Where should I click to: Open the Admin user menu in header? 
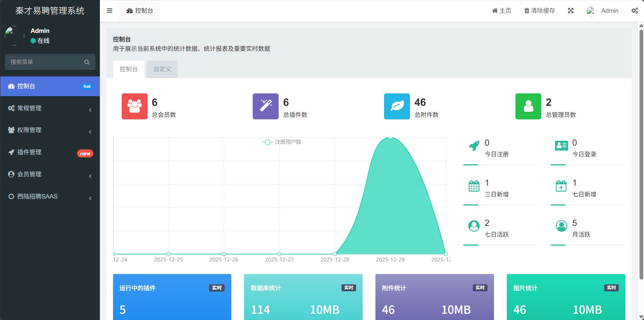tap(603, 11)
